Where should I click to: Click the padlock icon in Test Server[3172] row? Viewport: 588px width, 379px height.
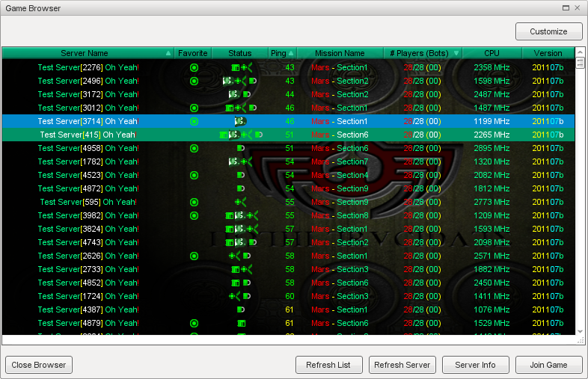(246, 94)
